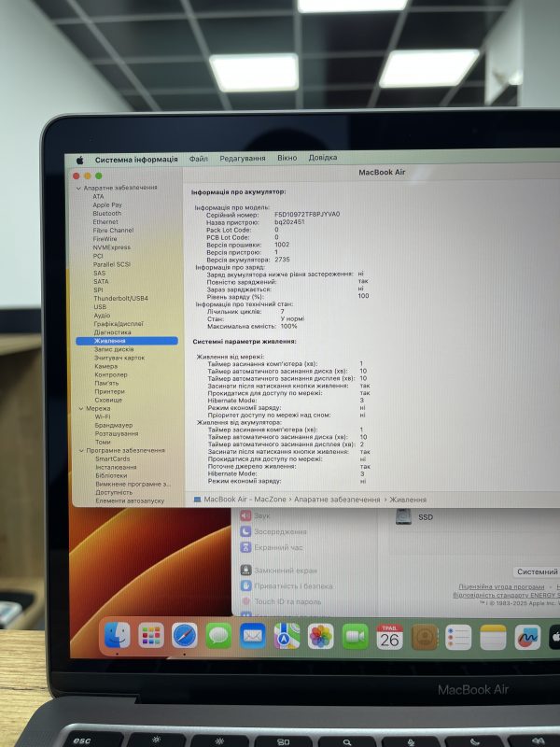Open the Редагування menu
Image resolution: width=560 pixels, height=747 pixels.
pos(243,158)
